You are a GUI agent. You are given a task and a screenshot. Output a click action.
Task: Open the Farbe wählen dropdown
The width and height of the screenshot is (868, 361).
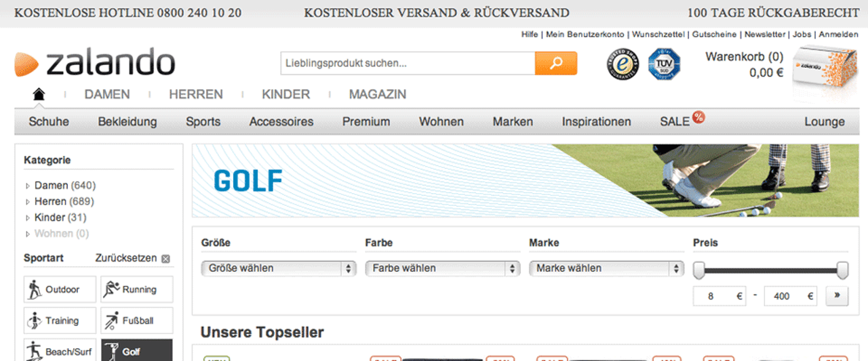click(x=443, y=268)
